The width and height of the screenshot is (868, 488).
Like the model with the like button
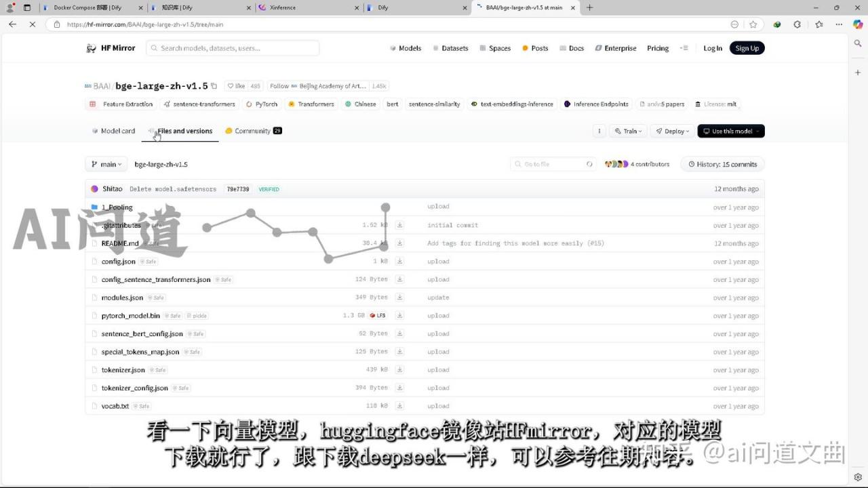(236, 86)
